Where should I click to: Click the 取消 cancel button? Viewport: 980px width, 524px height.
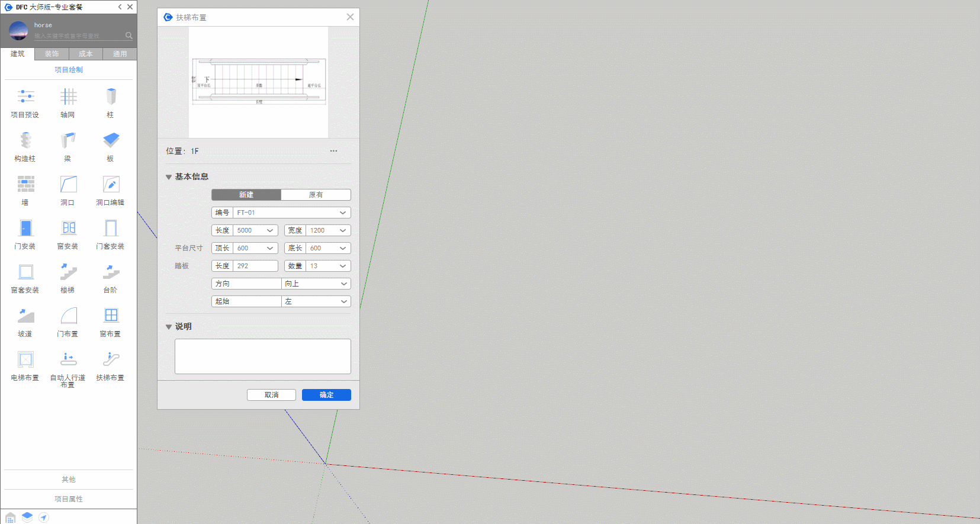(271, 395)
